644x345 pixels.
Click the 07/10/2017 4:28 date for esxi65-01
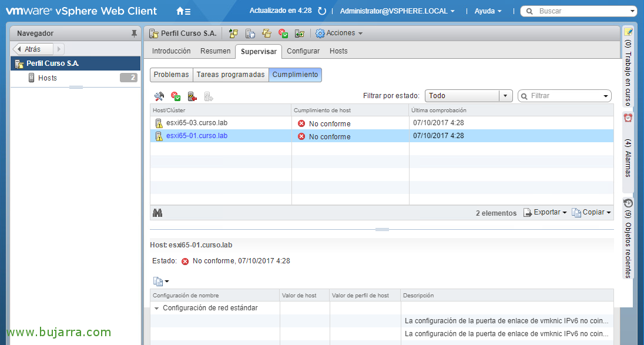(x=439, y=136)
